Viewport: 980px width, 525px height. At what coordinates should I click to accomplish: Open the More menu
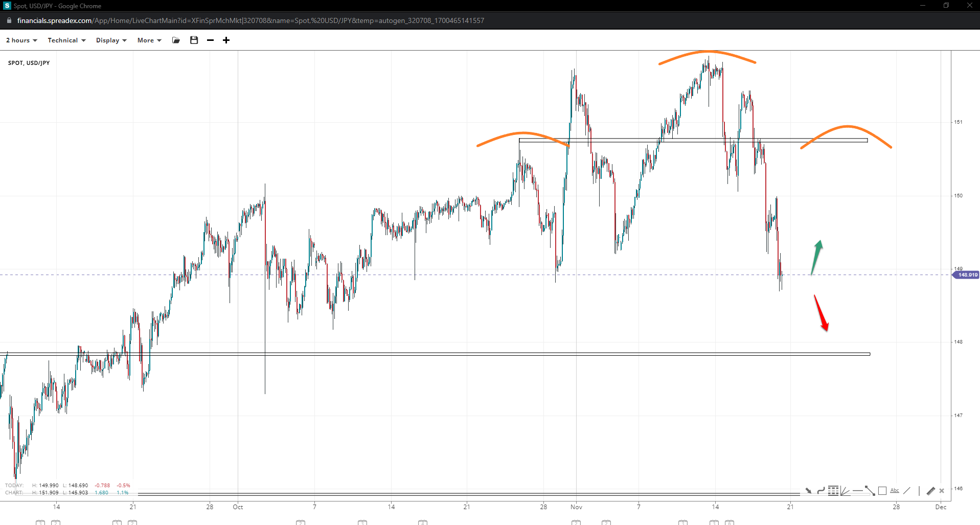click(x=149, y=40)
